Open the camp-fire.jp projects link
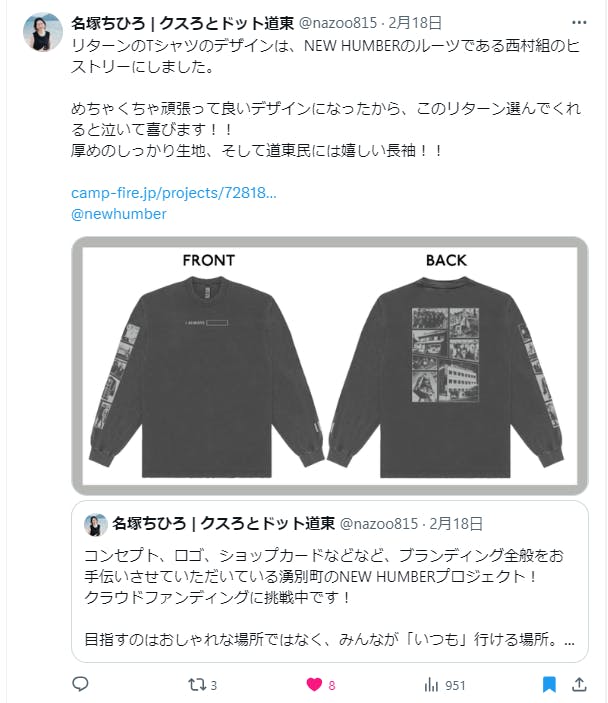 174,193
